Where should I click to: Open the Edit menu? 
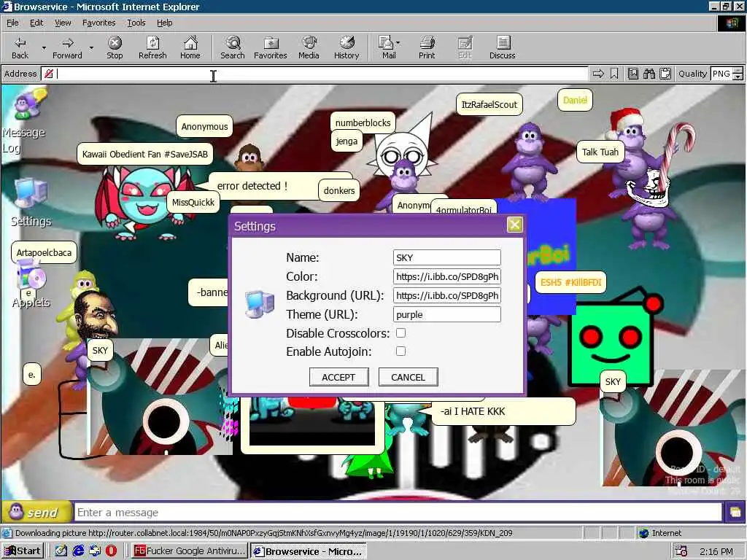(36, 23)
